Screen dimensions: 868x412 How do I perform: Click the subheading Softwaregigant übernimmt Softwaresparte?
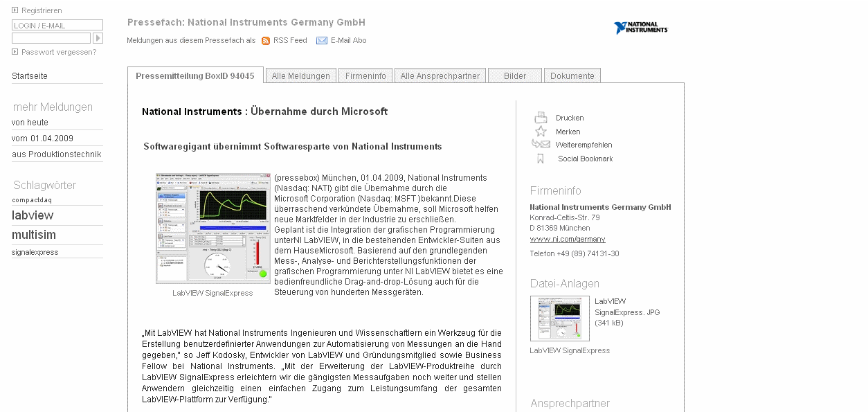(x=293, y=147)
